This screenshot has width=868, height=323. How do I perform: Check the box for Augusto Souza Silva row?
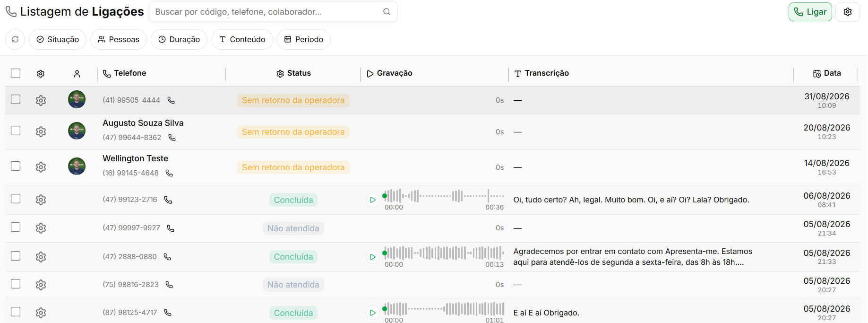coord(16,131)
